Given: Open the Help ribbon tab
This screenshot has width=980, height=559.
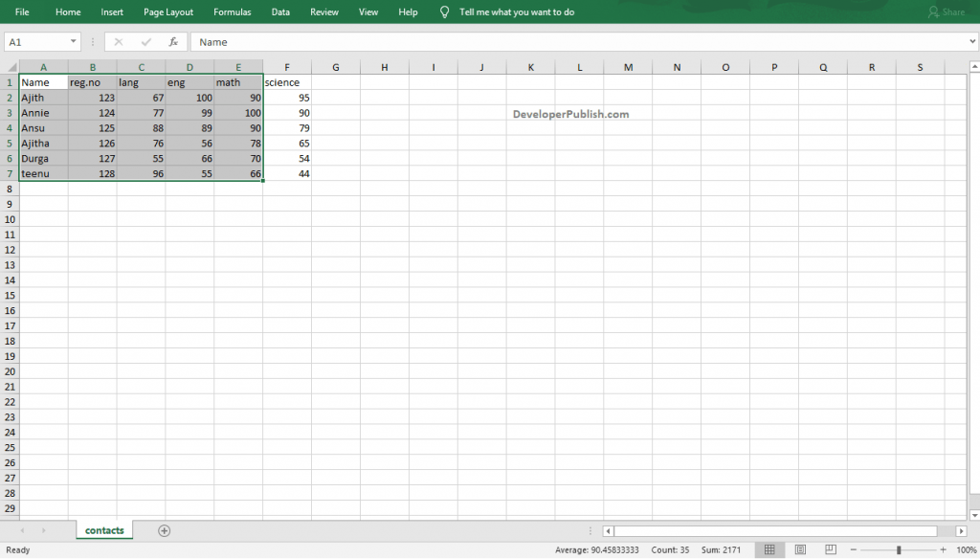Looking at the screenshot, I should [x=408, y=11].
